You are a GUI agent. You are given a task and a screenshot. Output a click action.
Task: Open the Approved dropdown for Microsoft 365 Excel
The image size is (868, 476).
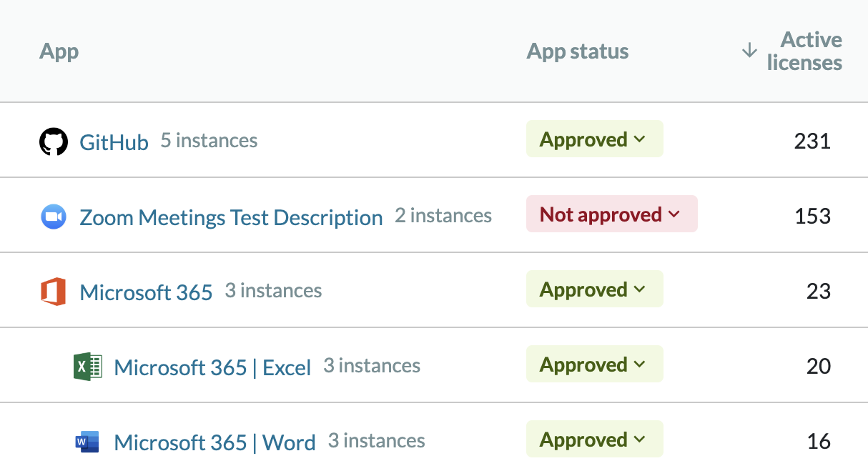[x=594, y=364]
